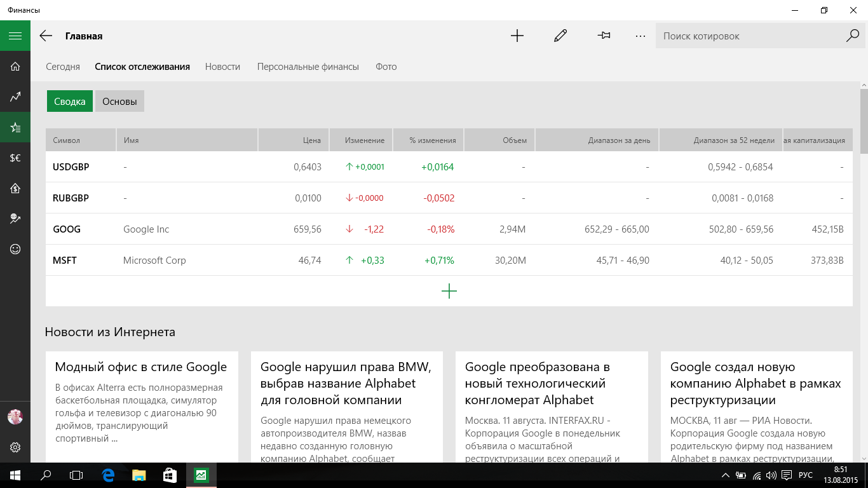Screen dimensions: 868x488
Task: Open the RUBGBP row
Action: [x=449, y=198]
